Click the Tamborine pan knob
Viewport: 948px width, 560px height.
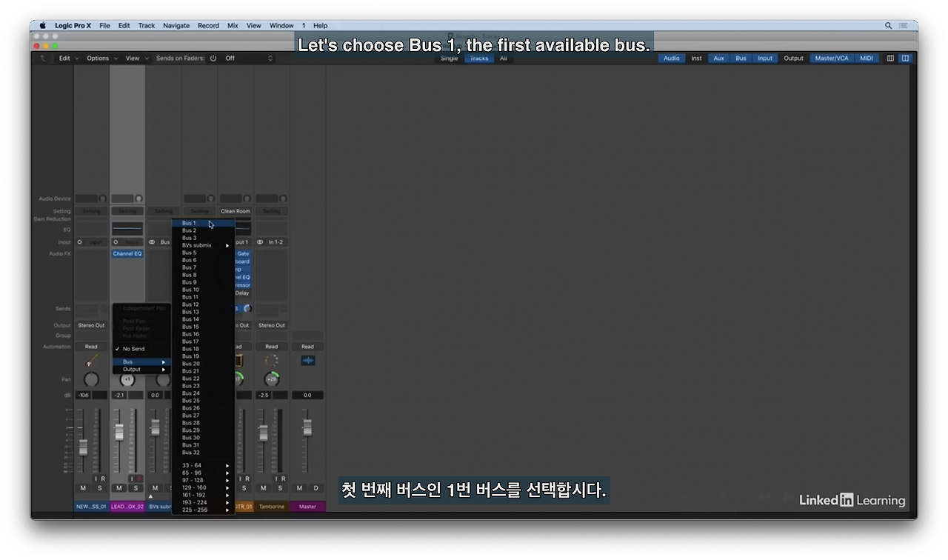(272, 379)
